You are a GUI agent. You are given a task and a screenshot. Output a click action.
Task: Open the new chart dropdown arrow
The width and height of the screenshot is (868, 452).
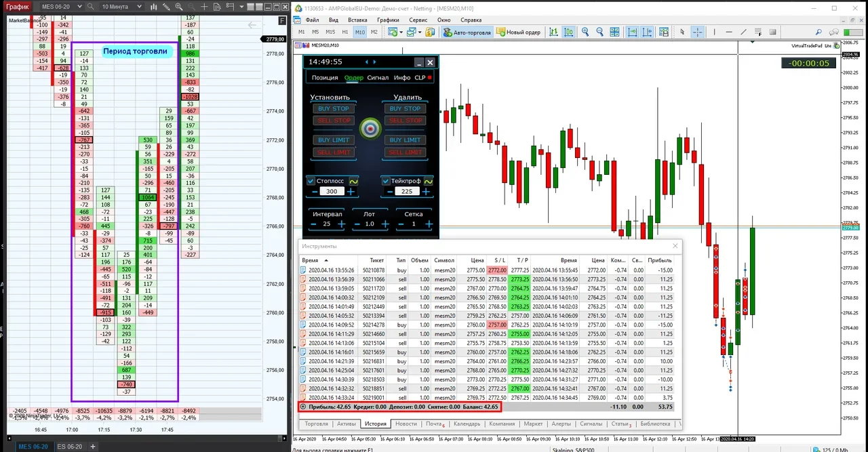[402, 33]
